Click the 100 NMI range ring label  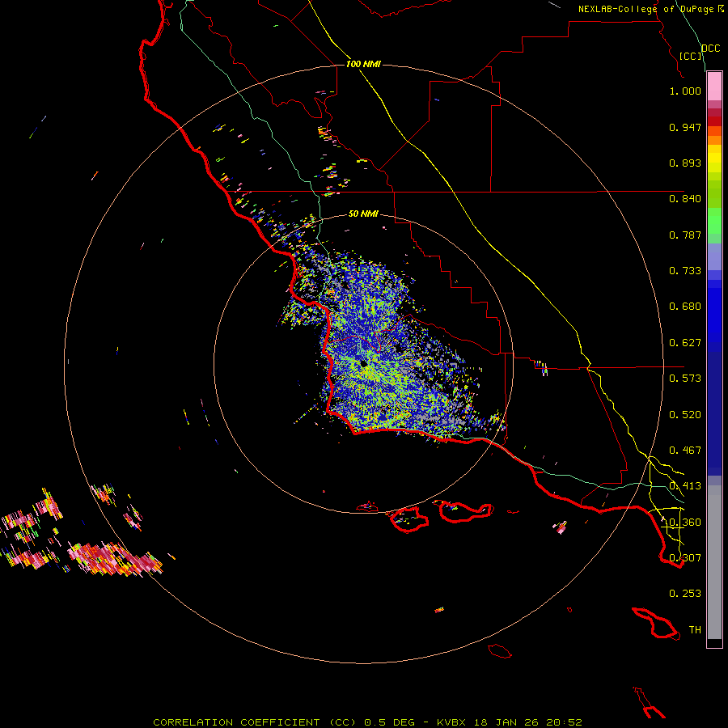pos(363,64)
